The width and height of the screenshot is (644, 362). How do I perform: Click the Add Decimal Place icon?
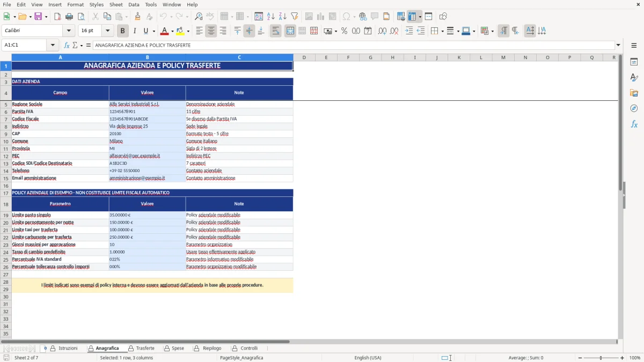(x=382, y=31)
